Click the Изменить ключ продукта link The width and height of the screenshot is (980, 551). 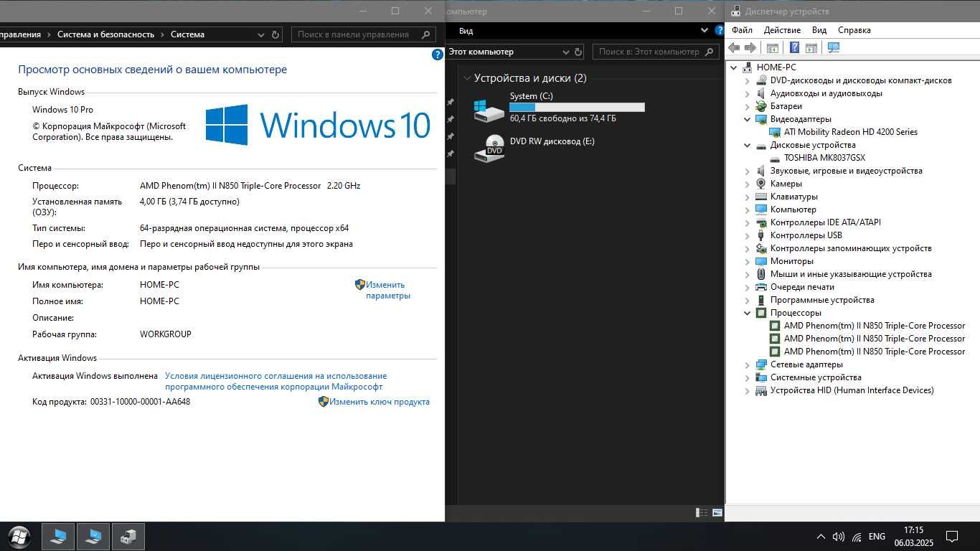(380, 402)
